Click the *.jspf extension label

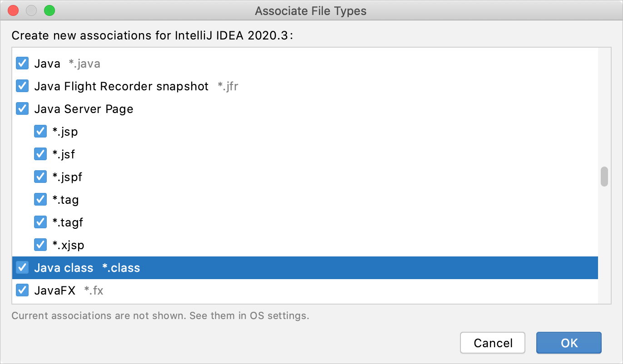coord(67,177)
